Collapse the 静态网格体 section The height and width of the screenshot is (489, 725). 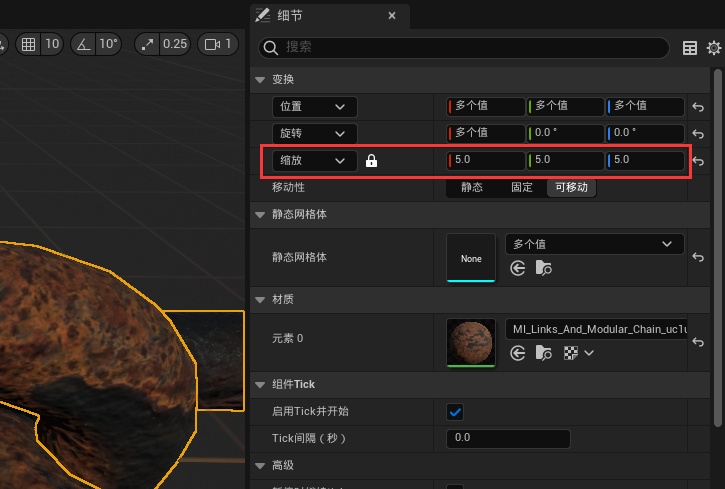point(260,214)
